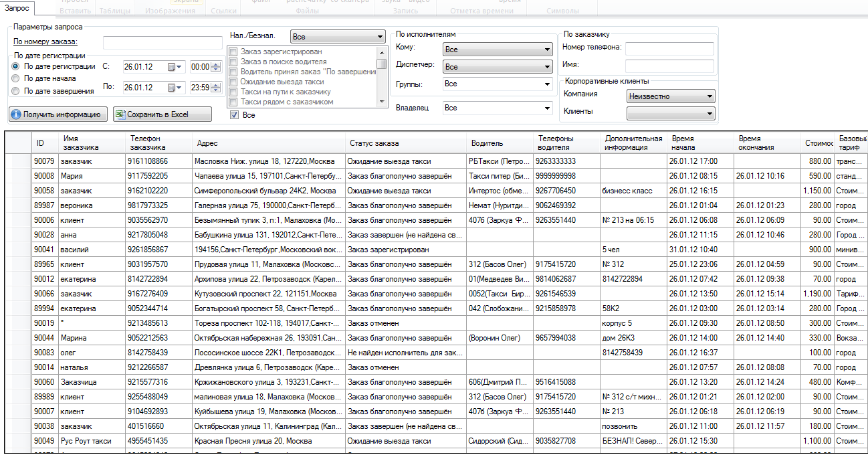
Task: Select the address cell Галерная улица 75
Action: pyautogui.click(x=269, y=205)
